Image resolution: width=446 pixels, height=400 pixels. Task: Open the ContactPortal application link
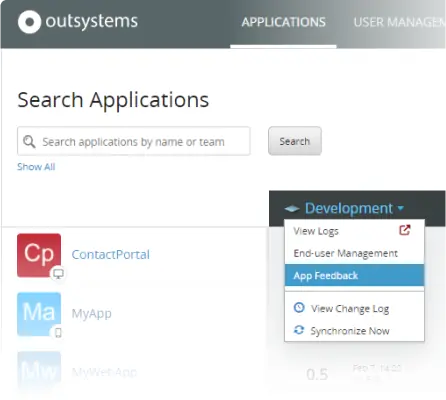click(111, 255)
